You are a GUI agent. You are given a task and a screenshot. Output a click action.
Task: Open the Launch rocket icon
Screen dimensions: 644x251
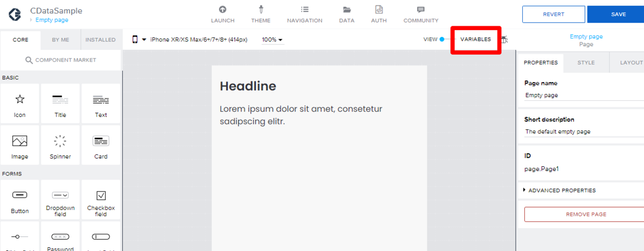(223, 10)
